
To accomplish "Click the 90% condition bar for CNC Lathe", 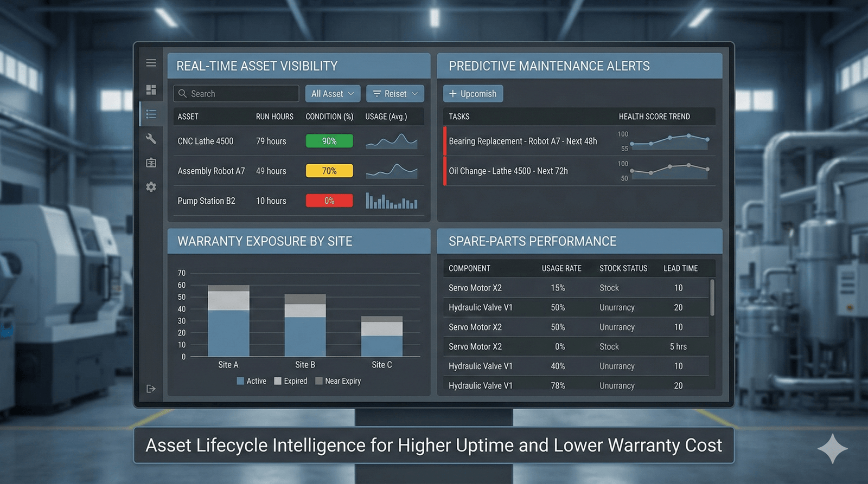I will pyautogui.click(x=329, y=141).
